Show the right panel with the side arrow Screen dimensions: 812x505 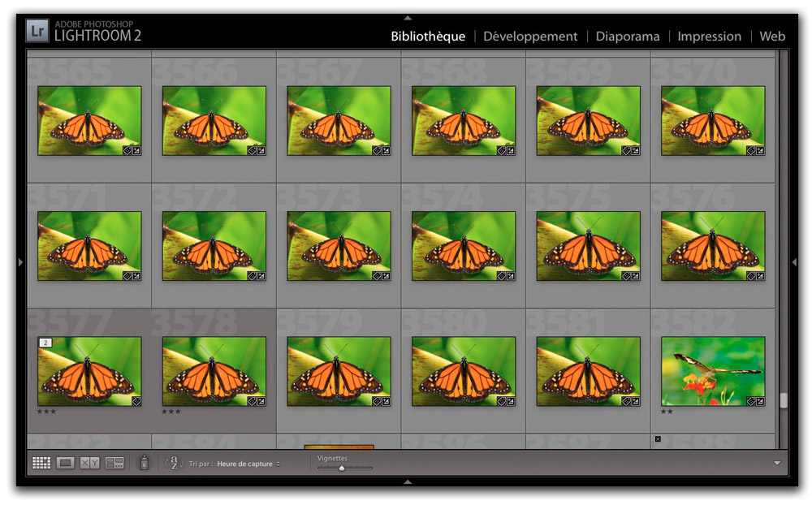pyautogui.click(x=794, y=262)
